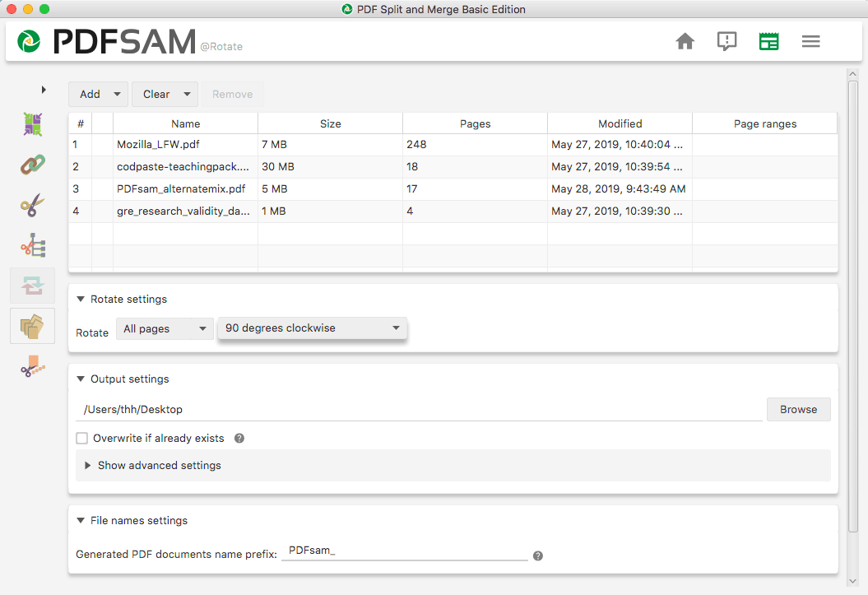Expand the left sidebar using arrow
Image resolution: width=868 pixels, height=595 pixels.
click(x=44, y=89)
